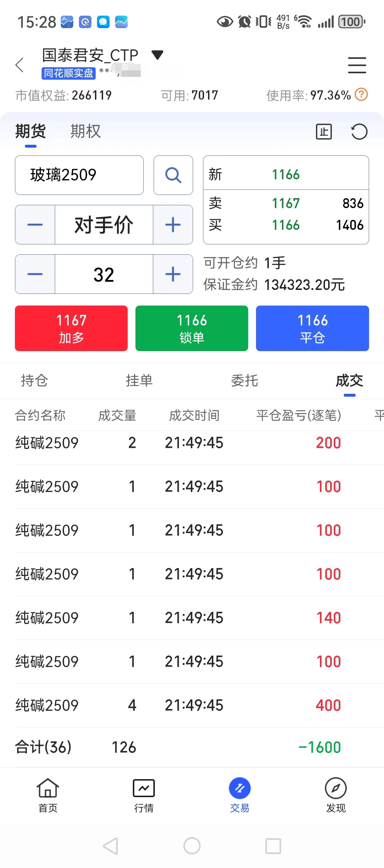The width and height of the screenshot is (384, 868).
Task: Tap the 交易 trading icon
Action: [240, 795]
